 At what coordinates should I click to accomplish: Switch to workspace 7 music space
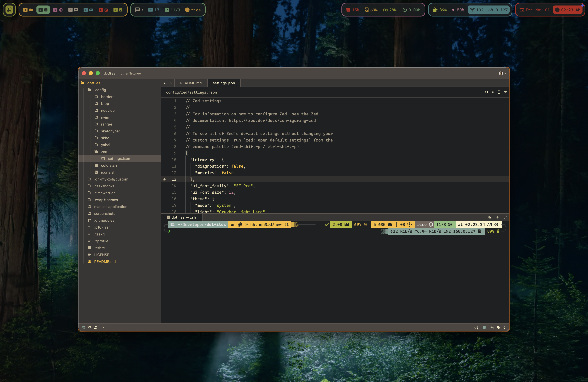point(118,10)
